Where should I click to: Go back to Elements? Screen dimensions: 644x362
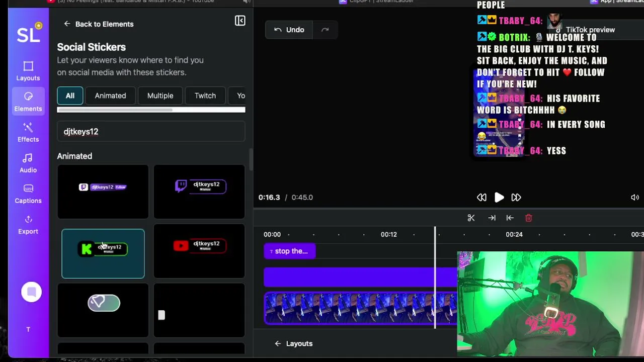click(99, 24)
